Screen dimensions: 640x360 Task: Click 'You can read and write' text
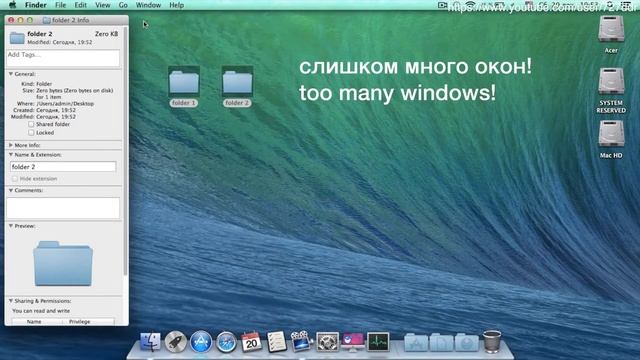(x=41, y=311)
